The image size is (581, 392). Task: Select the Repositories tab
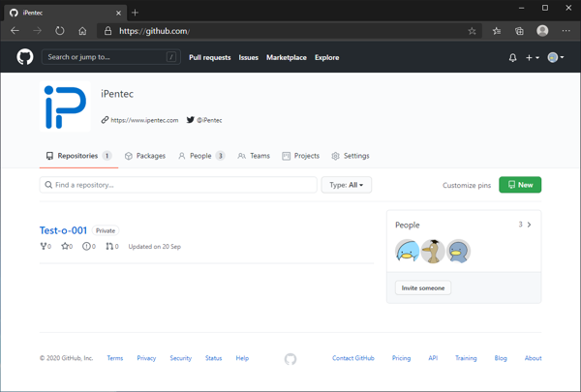pyautogui.click(x=78, y=156)
